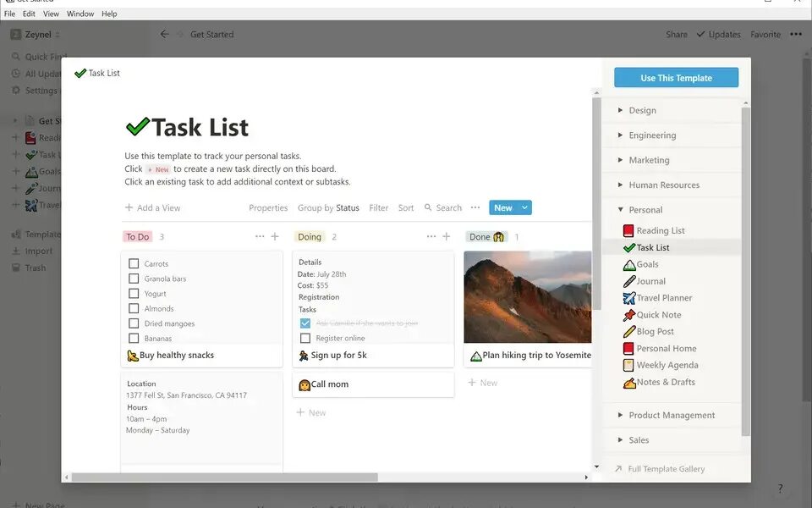Click the template category list scrollbar
This screenshot has width=812, height=508.
(746, 271)
